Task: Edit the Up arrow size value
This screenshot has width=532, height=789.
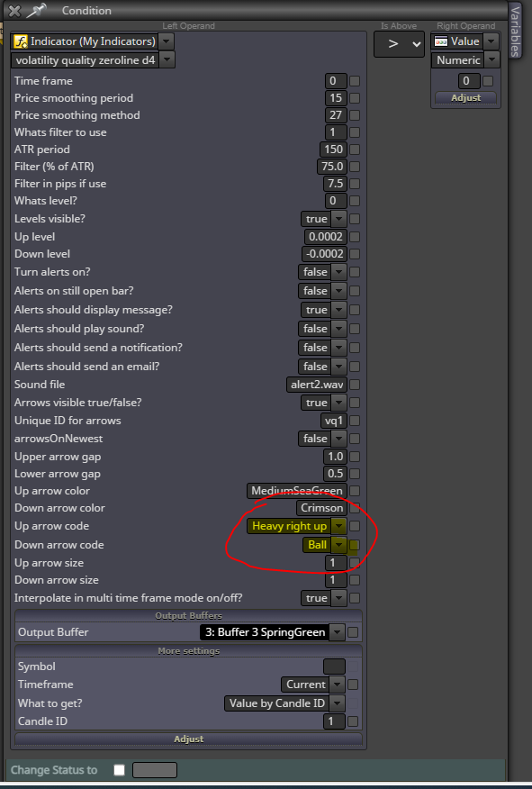Action: [336, 563]
